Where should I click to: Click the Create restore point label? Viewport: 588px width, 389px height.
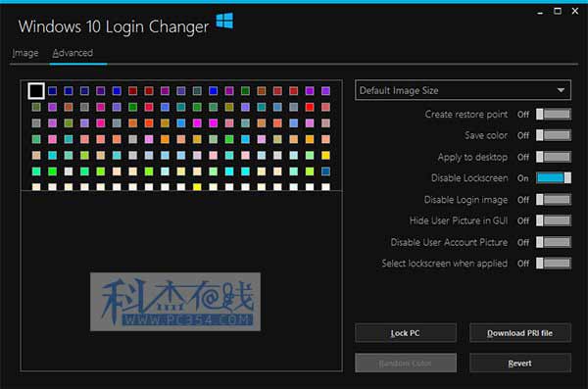466,114
